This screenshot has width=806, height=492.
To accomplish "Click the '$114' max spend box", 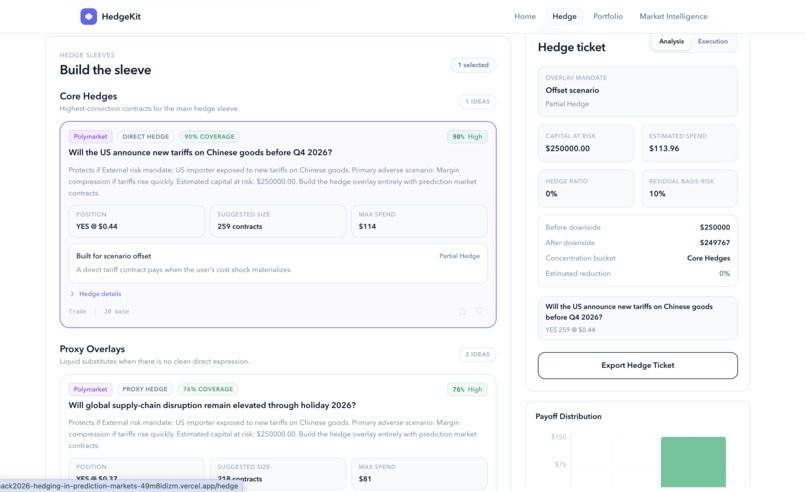I will click(419, 221).
